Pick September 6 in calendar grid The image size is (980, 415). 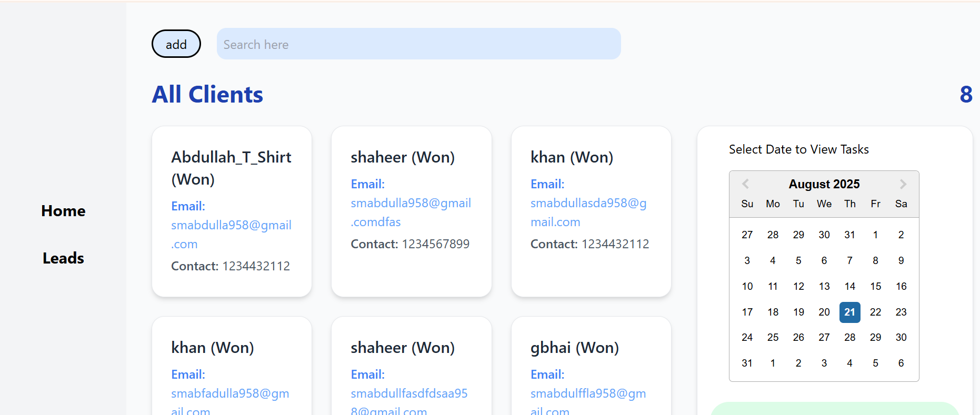[901, 363]
